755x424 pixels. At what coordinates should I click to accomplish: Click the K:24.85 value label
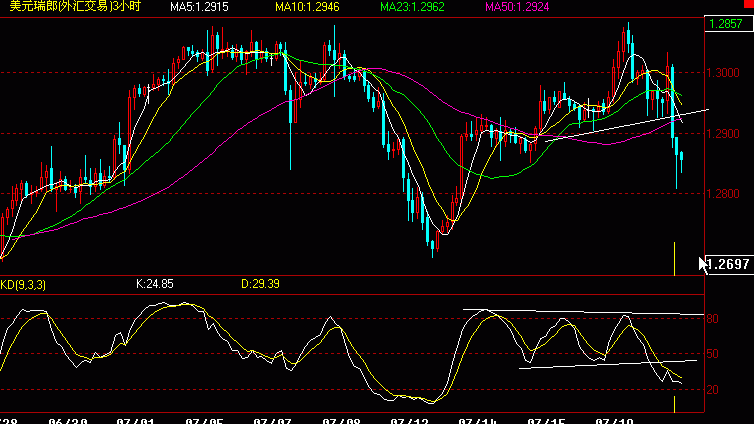[x=155, y=284]
